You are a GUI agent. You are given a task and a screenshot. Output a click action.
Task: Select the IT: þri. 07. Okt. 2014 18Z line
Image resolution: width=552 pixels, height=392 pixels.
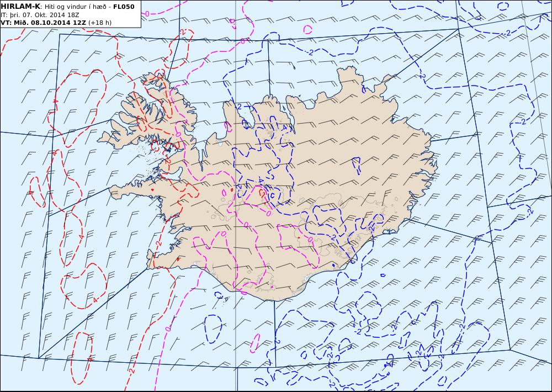(40, 15)
